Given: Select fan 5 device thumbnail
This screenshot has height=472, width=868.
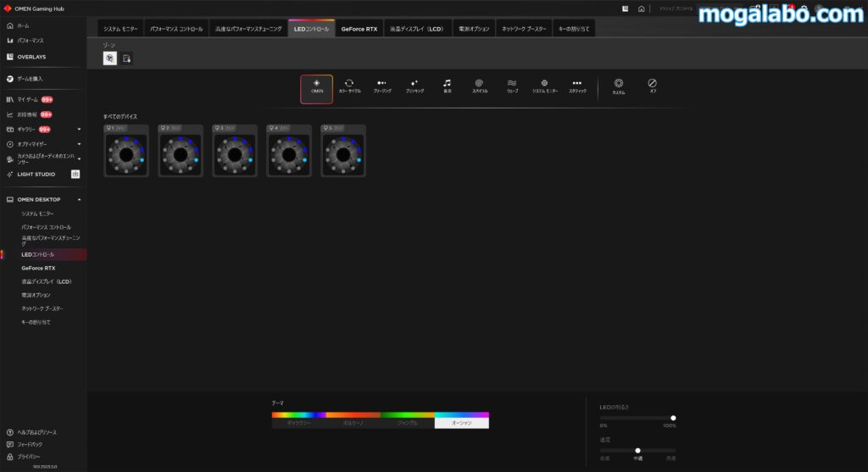Looking at the screenshot, I should click(343, 151).
